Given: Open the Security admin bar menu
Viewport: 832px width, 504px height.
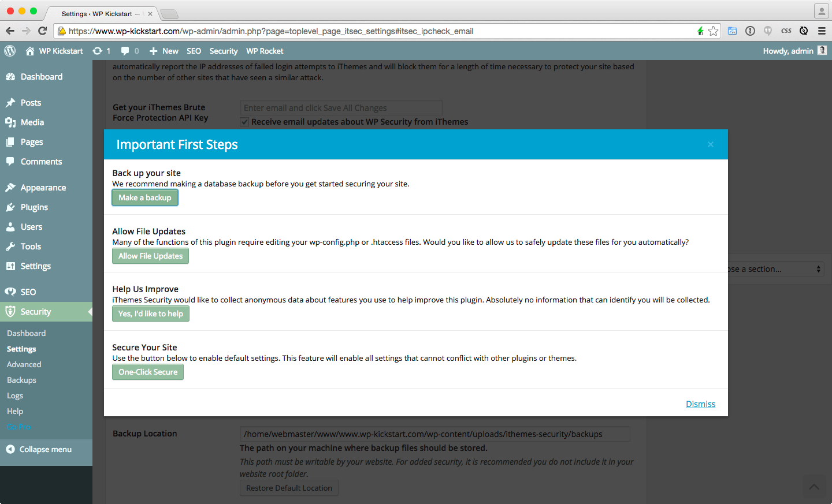Looking at the screenshot, I should [x=224, y=51].
